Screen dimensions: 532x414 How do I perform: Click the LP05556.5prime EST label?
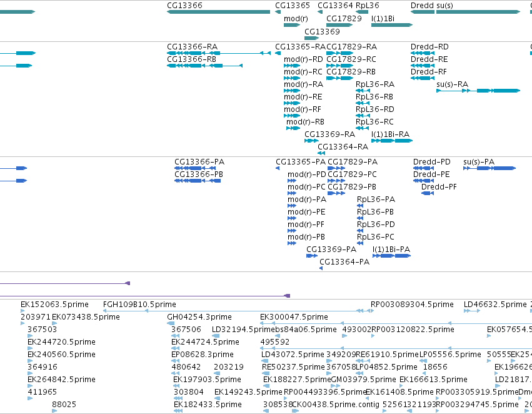tap(450, 355)
